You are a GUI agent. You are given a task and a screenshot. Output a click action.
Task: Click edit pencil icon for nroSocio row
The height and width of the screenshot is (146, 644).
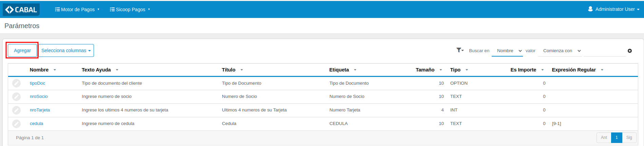(x=17, y=97)
